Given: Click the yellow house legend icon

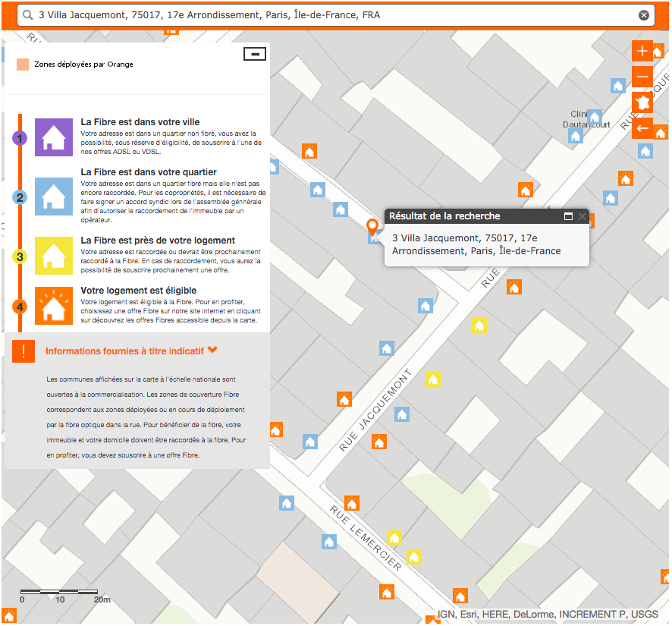Looking at the screenshot, I should (54, 255).
